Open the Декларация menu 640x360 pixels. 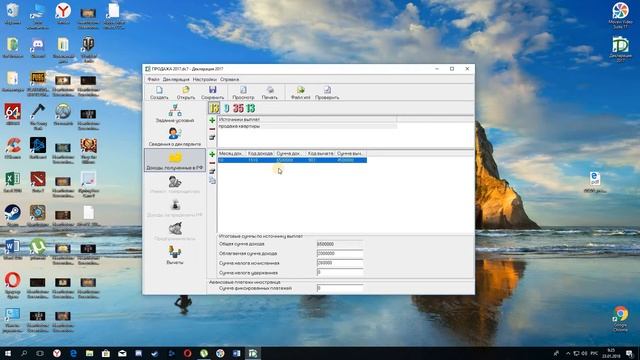pos(176,79)
